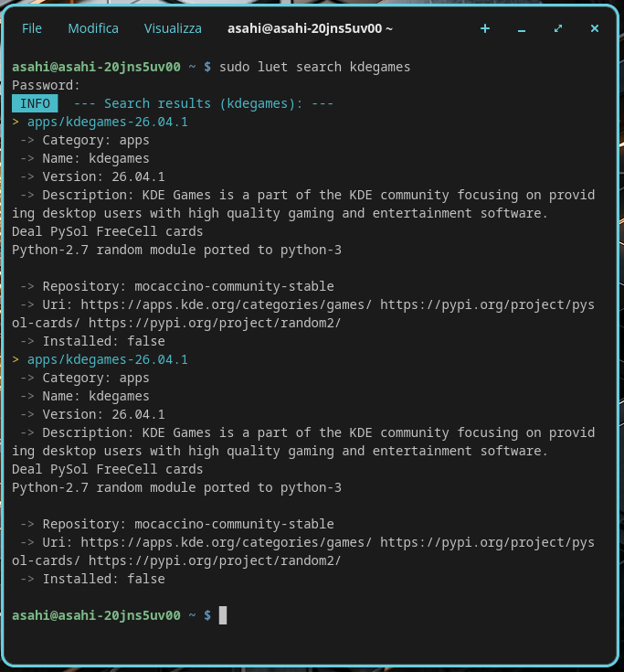The height and width of the screenshot is (672, 624).
Task: Minimize the terminal window
Action: [x=521, y=28]
